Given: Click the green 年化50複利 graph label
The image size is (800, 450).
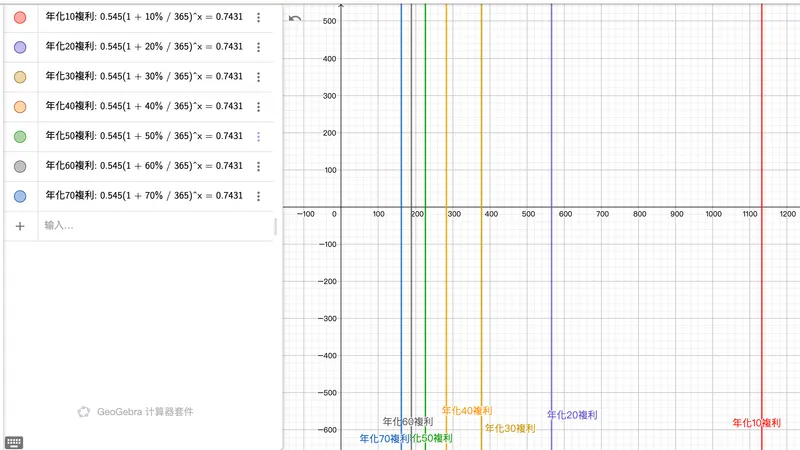Looking at the screenshot, I should [x=432, y=438].
